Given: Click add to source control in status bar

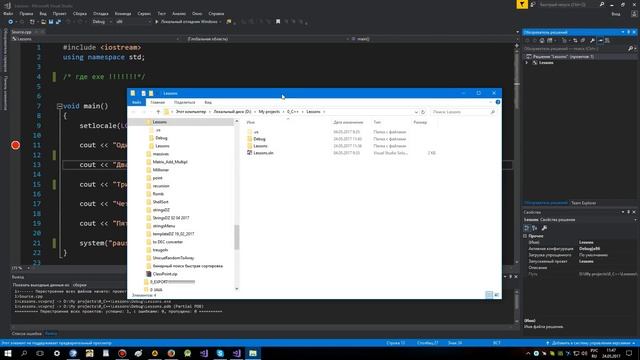Looking at the screenshot, I should [590, 343].
